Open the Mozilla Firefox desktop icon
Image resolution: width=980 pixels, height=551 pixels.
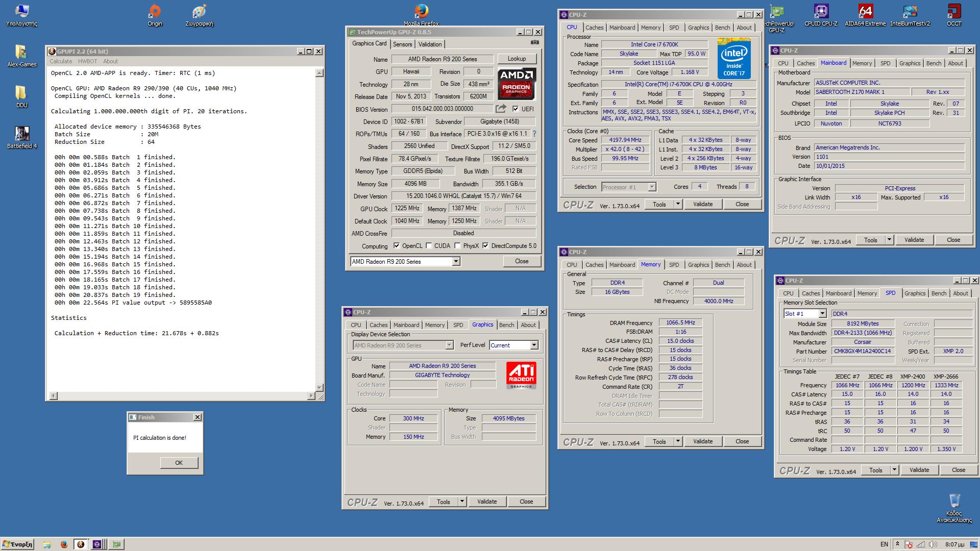(x=421, y=15)
